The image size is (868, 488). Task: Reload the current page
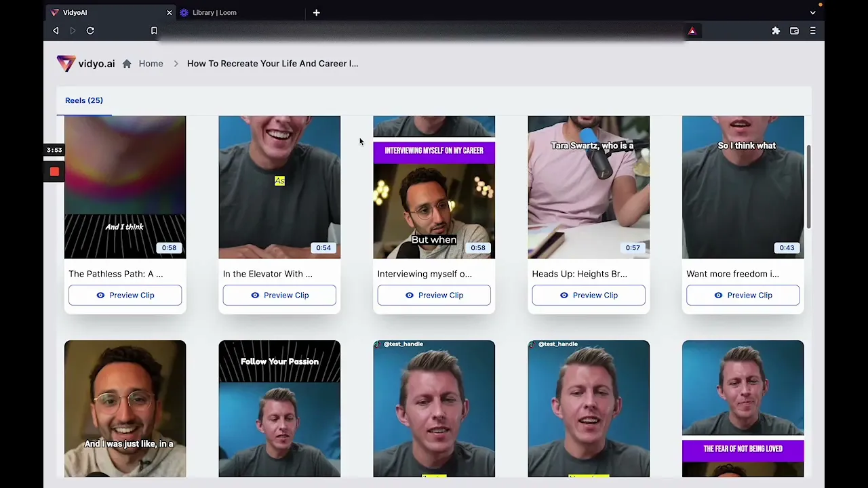(x=90, y=30)
